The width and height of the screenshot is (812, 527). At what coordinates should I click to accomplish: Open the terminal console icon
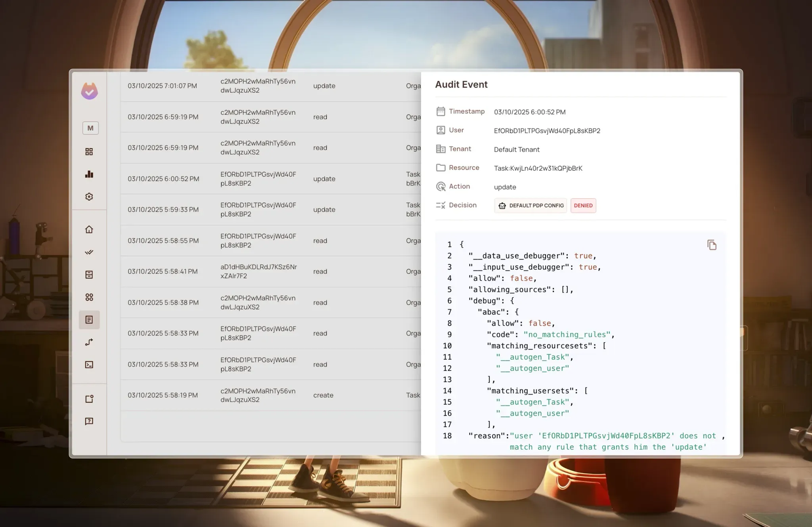point(89,365)
